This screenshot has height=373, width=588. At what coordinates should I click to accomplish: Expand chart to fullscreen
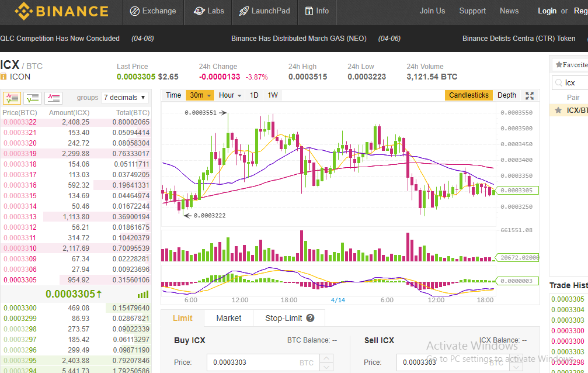click(530, 95)
